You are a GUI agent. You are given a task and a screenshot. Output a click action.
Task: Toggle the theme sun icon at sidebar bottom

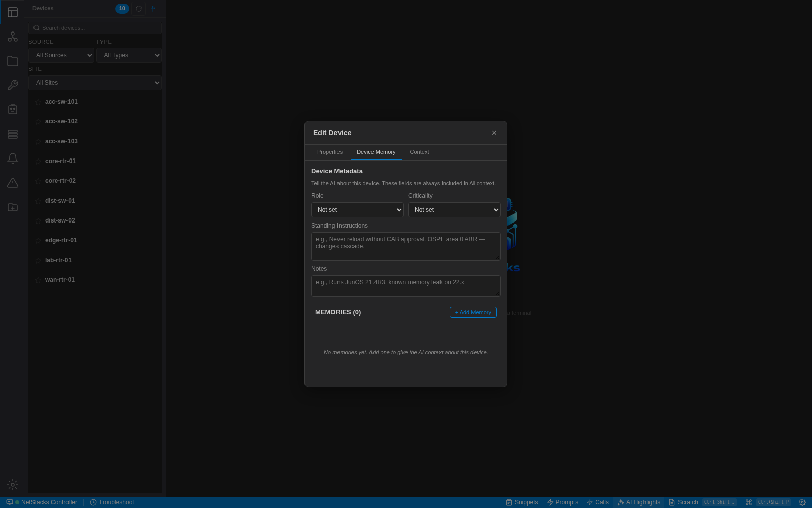tap(13, 485)
